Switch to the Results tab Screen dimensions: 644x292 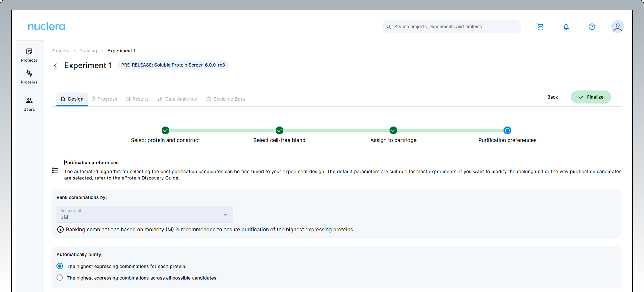point(137,99)
